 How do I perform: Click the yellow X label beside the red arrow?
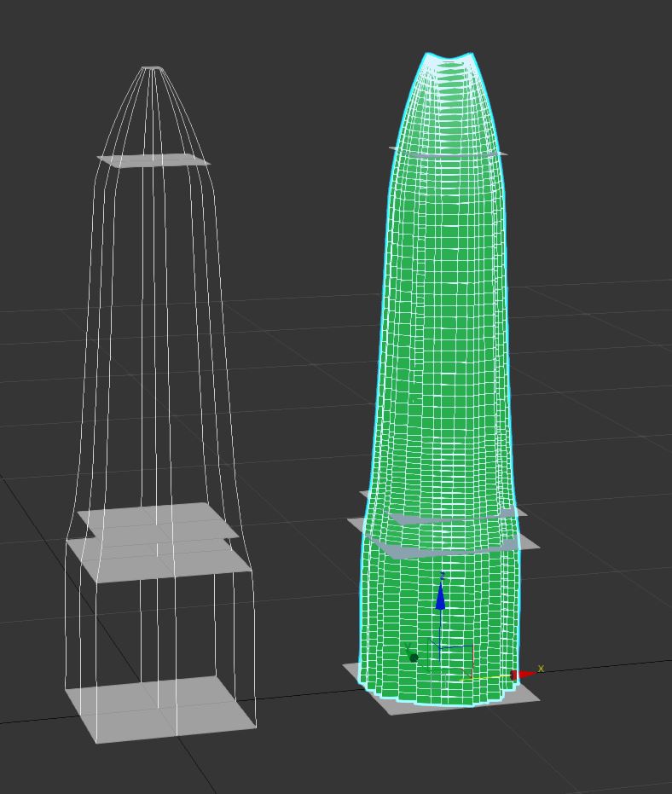541,669
